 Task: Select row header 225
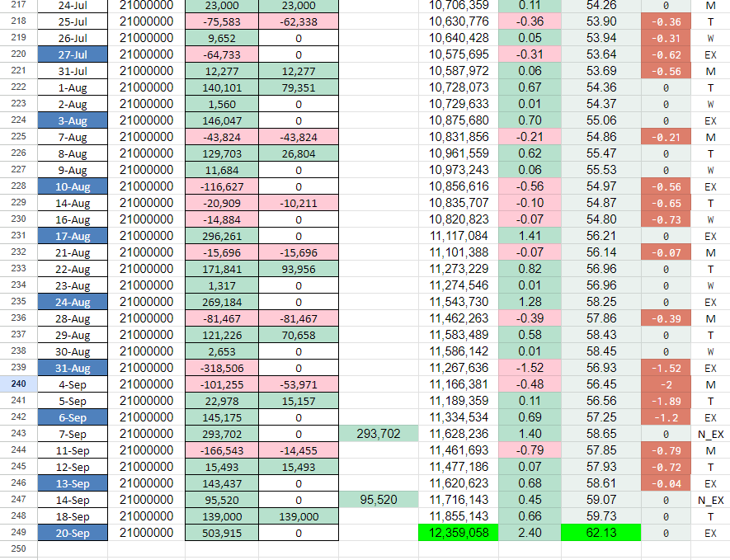[19, 136]
